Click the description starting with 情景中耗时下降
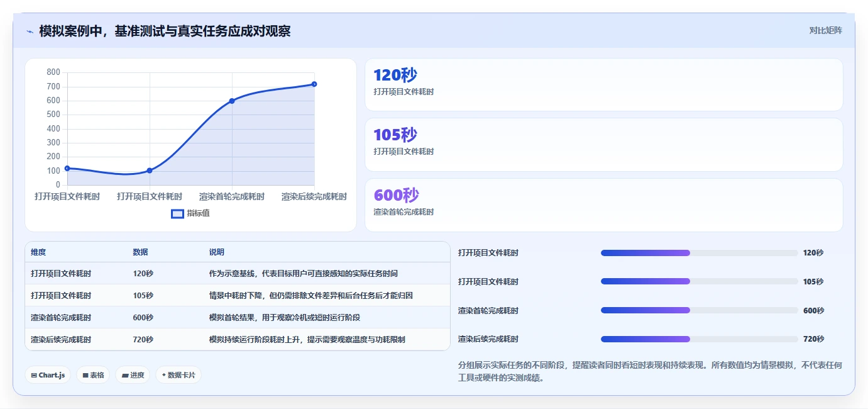 (310, 296)
